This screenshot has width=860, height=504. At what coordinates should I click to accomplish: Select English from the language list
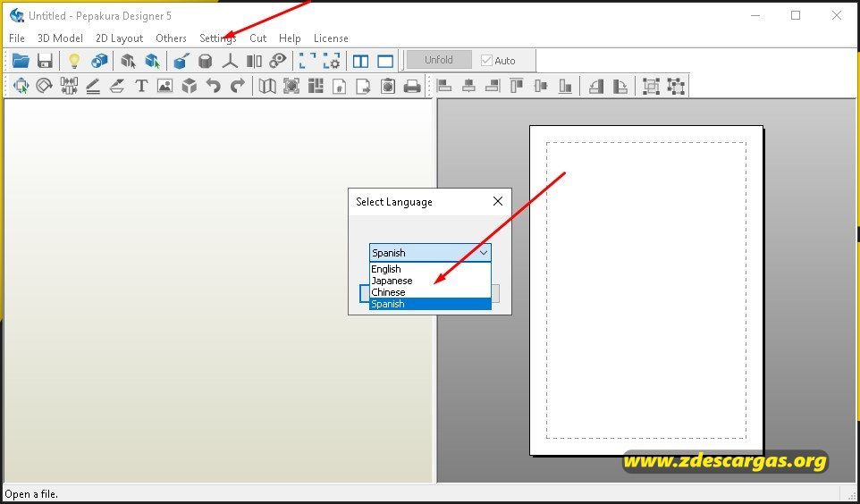click(430, 269)
